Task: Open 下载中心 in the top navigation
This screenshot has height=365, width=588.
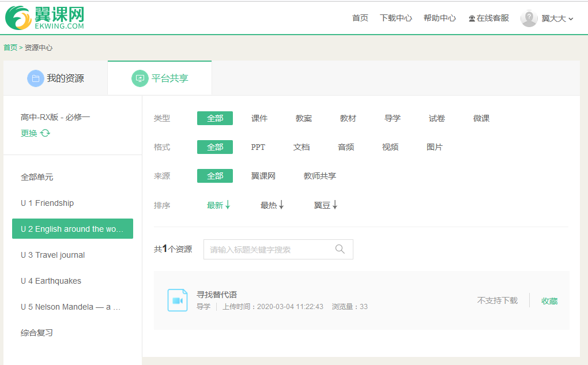Action: pos(395,18)
